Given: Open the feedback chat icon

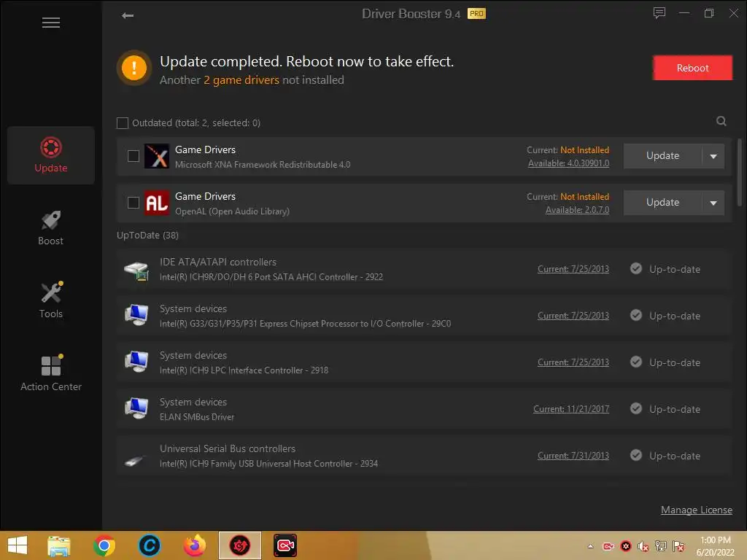Looking at the screenshot, I should pyautogui.click(x=659, y=13).
